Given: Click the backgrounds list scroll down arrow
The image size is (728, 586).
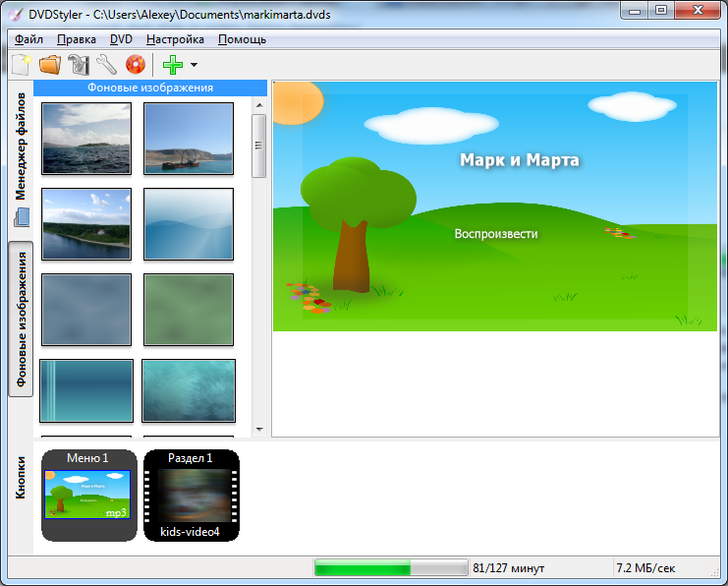Looking at the screenshot, I should coord(259,430).
